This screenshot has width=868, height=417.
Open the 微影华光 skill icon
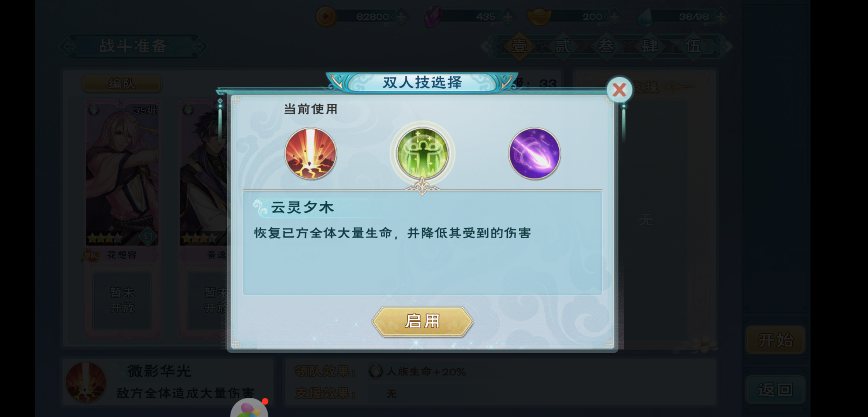[x=86, y=382]
